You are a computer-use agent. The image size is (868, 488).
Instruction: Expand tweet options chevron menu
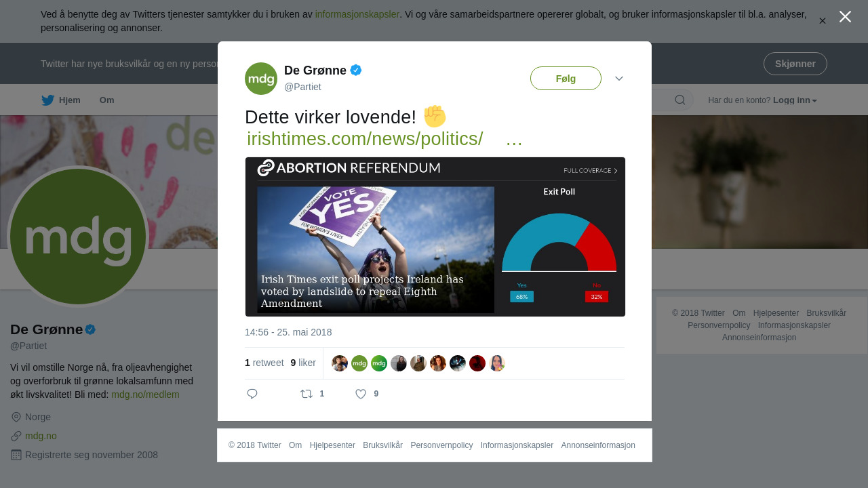[x=619, y=79]
